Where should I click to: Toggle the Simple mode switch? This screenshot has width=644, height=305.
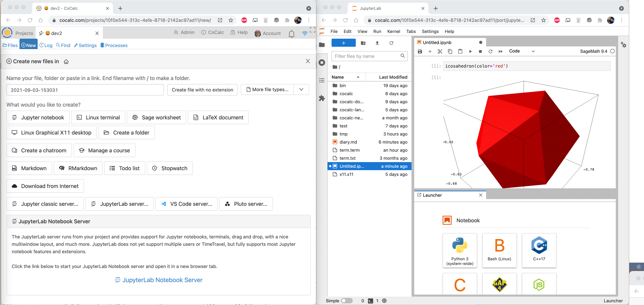coord(347,301)
